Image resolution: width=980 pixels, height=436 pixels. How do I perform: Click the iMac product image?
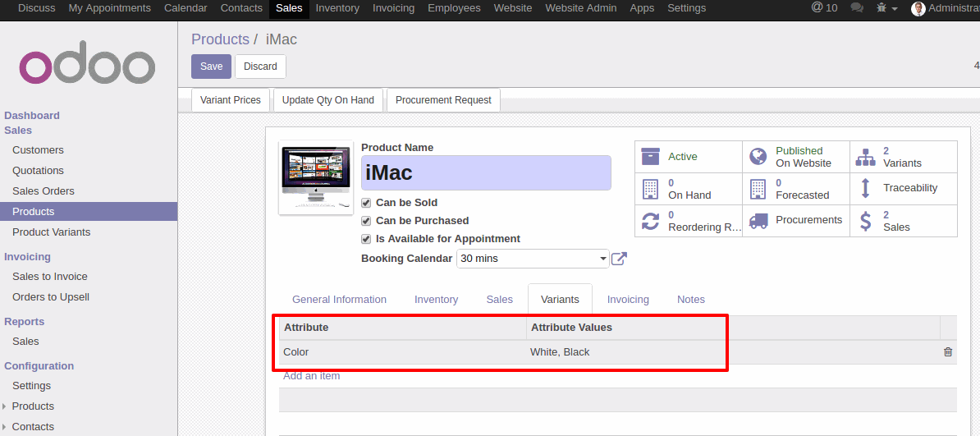pos(316,177)
